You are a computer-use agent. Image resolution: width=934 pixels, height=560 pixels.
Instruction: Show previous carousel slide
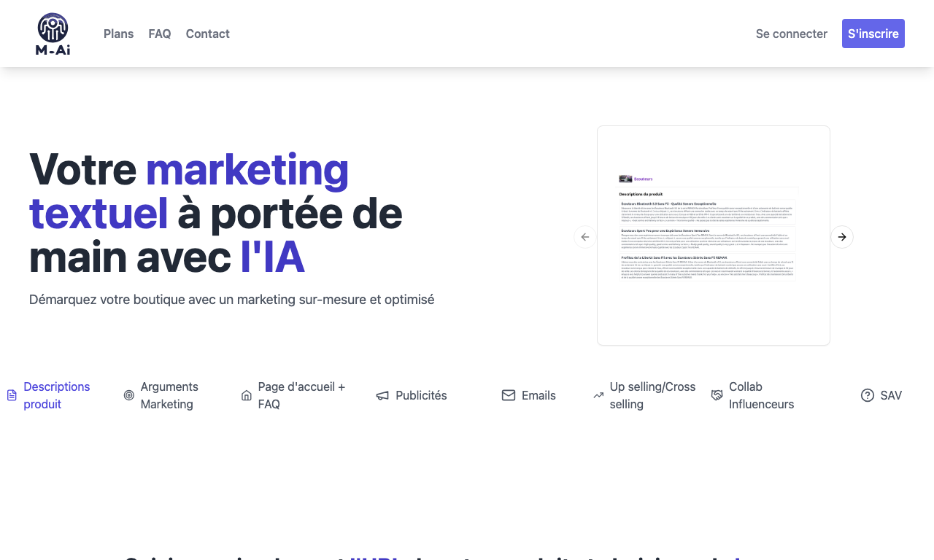(585, 237)
